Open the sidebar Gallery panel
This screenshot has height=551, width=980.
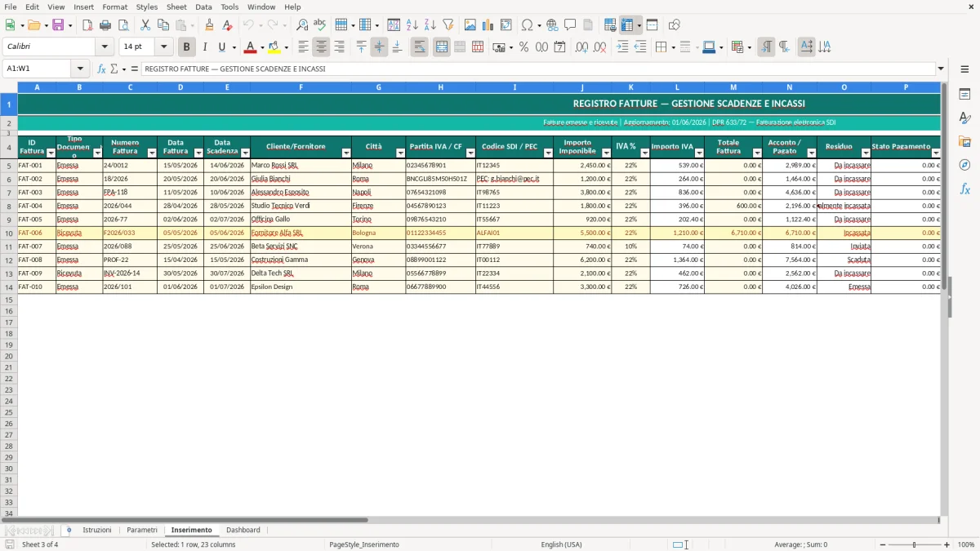click(x=964, y=141)
